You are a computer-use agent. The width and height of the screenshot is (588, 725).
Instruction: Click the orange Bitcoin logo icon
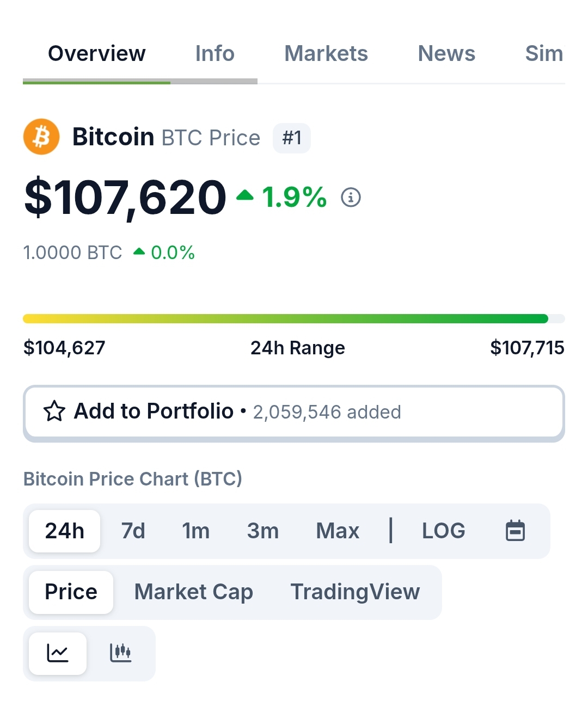(41, 137)
